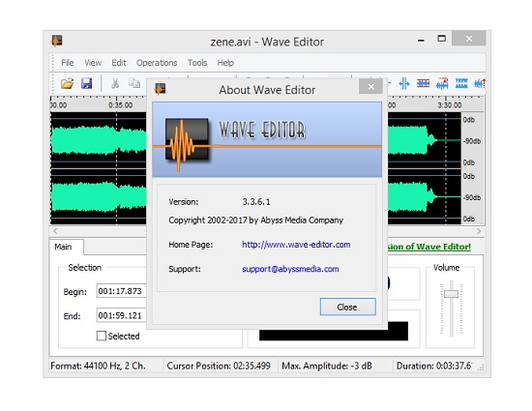Minimize the Wave Editor main window
Viewport: 532px width, 411px height.
(x=421, y=40)
